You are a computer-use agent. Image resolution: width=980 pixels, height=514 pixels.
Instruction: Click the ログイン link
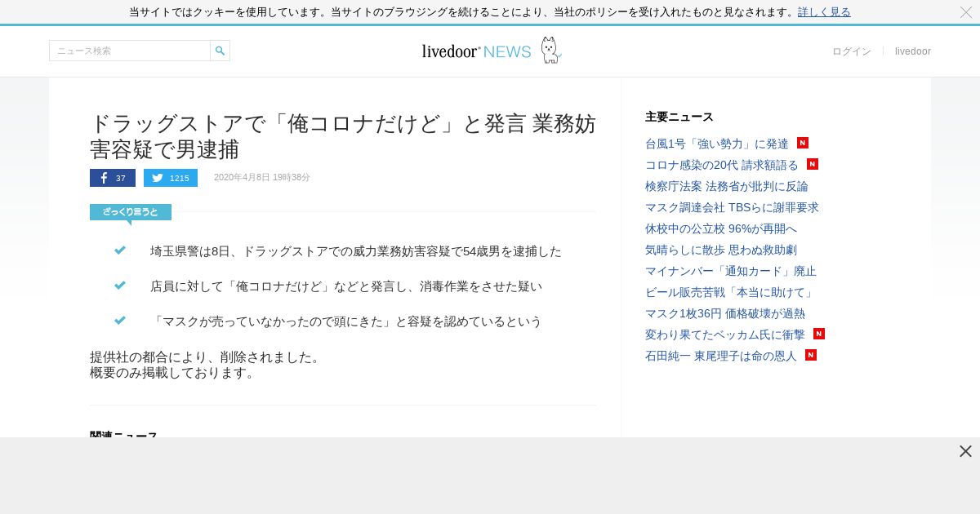[x=852, y=51]
